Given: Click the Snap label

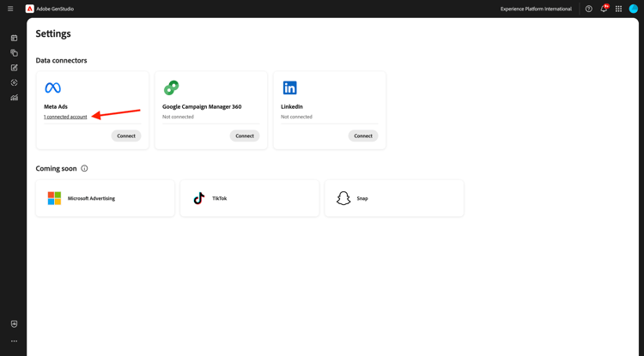Looking at the screenshot, I should [x=362, y=198].
